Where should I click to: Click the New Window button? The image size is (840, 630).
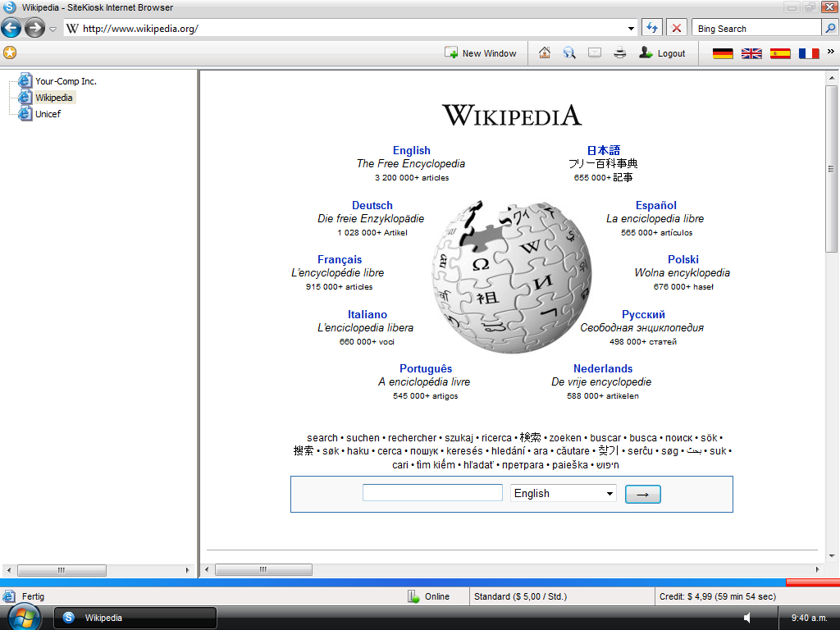click(x=481, y=53)
